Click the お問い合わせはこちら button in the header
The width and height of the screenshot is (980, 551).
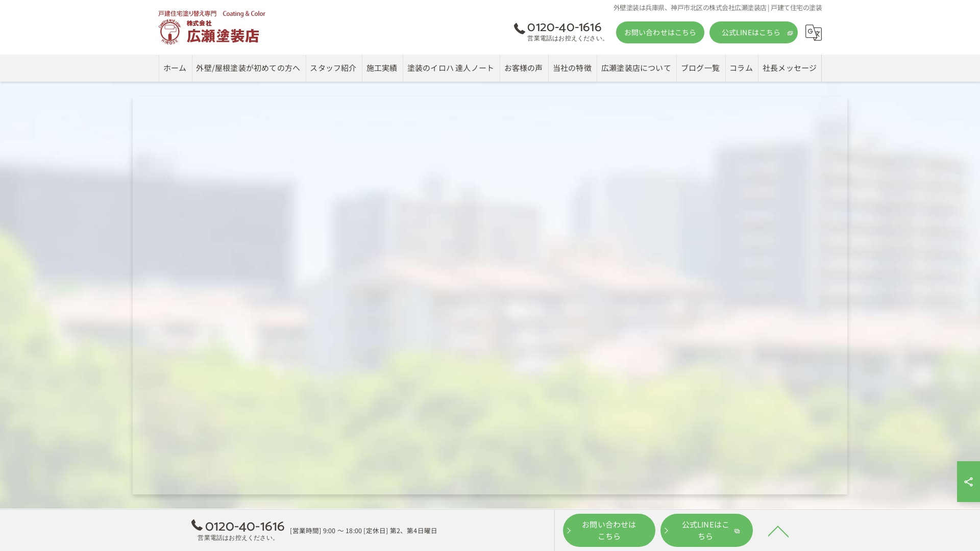(x=659, y=32)
